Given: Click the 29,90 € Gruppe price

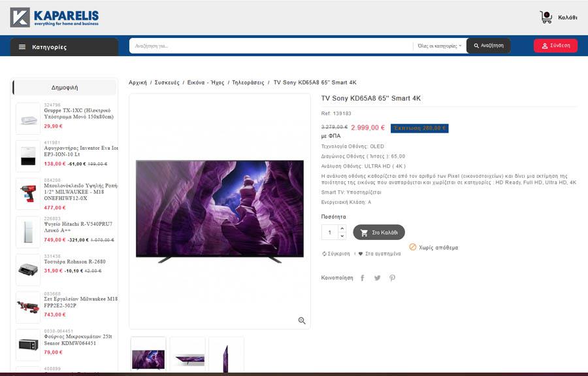Looking at the screenshot, I should point(54,126).
